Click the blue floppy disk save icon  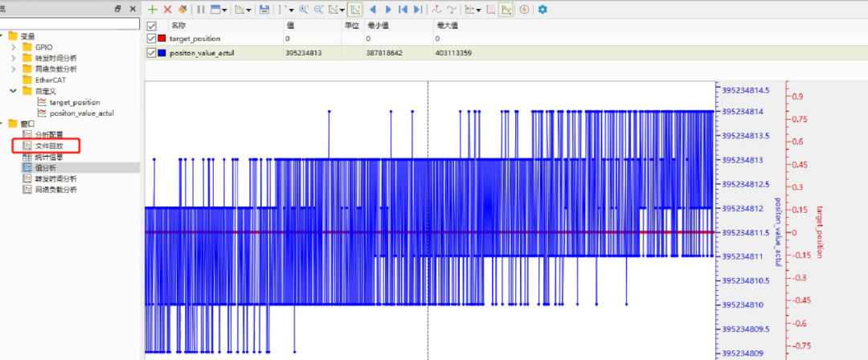pos(264,10)
